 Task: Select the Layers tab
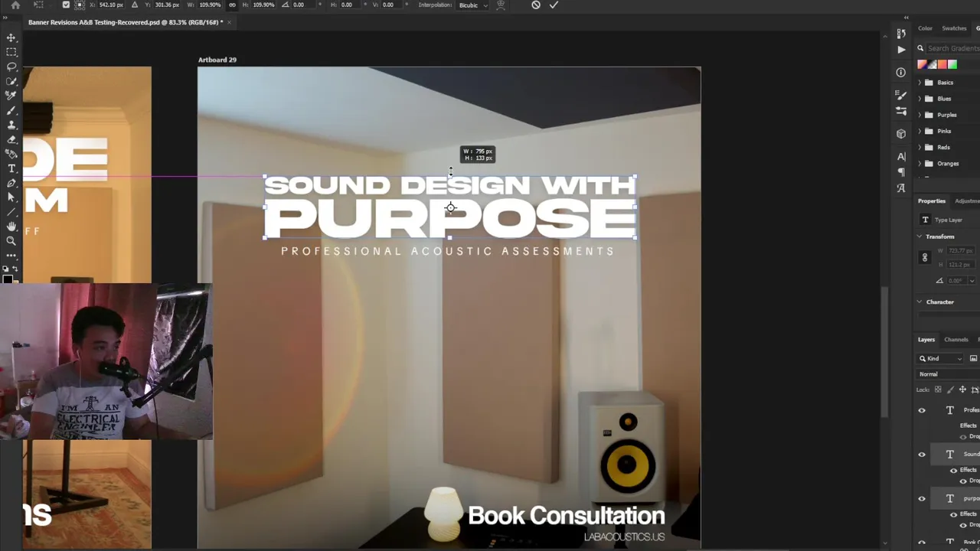pos(926,339)
